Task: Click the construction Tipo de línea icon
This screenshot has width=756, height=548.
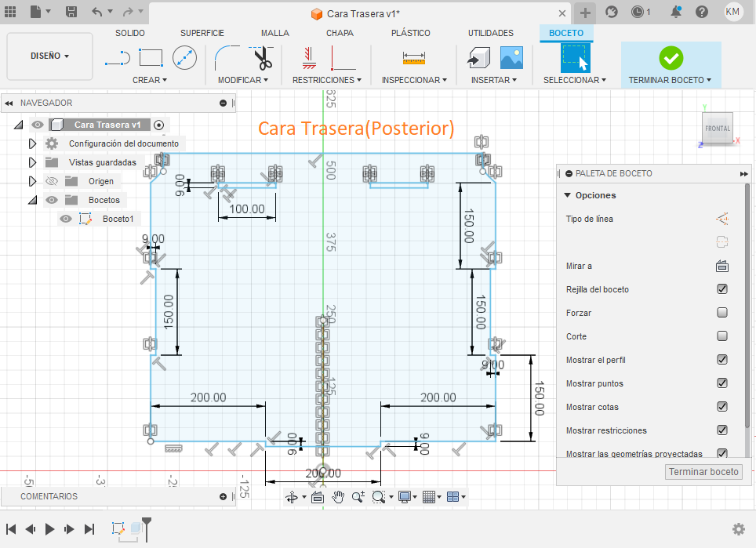Action: 721,219
